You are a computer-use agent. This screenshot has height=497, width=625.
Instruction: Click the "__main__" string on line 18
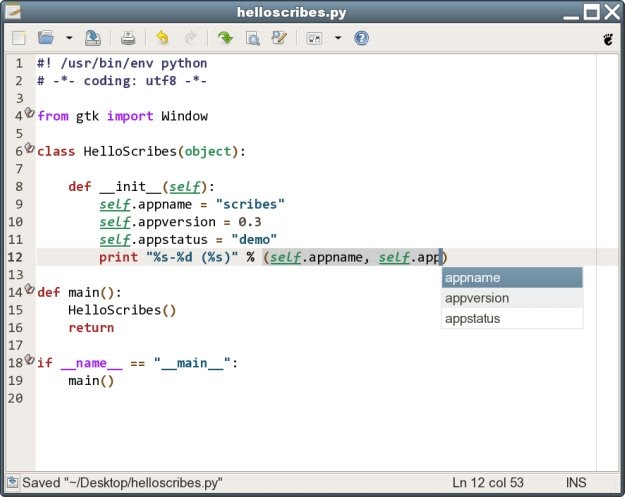tap(192, 363)
